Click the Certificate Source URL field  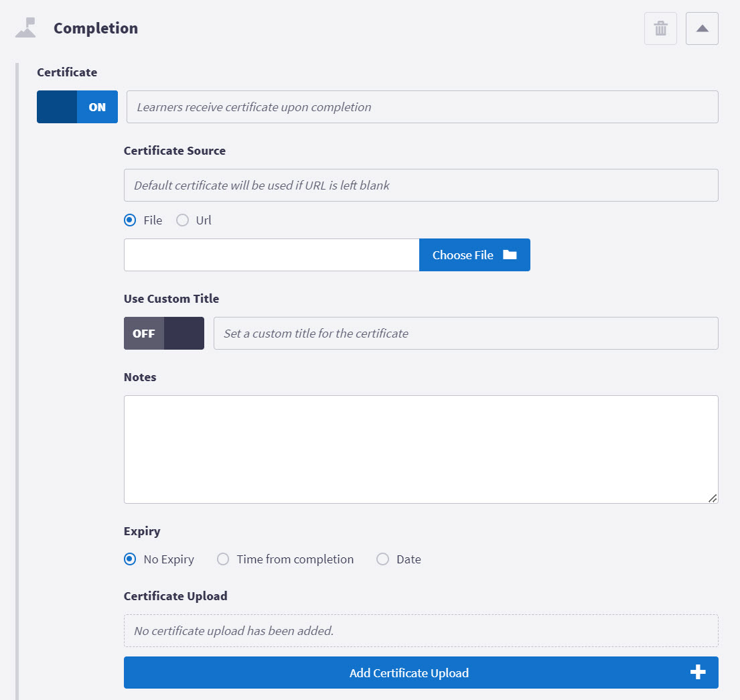point(421,185)
